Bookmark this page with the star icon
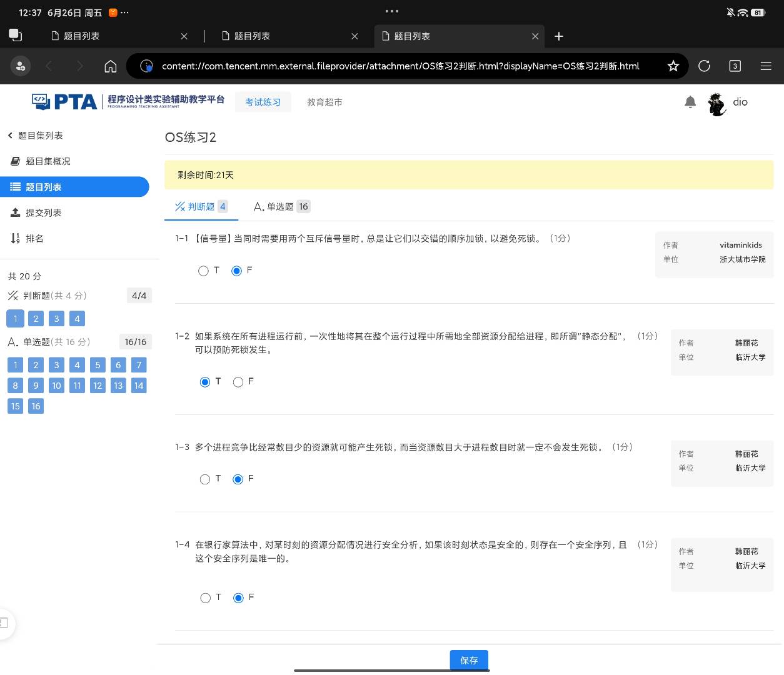The image size is (784, 675). point(673,66)
